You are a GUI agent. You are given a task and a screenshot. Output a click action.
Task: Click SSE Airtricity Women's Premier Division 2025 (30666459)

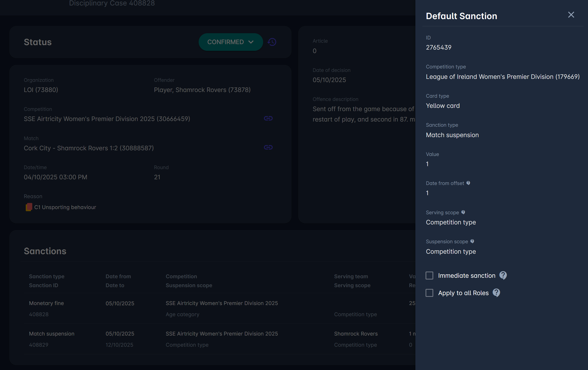[107, 119]
